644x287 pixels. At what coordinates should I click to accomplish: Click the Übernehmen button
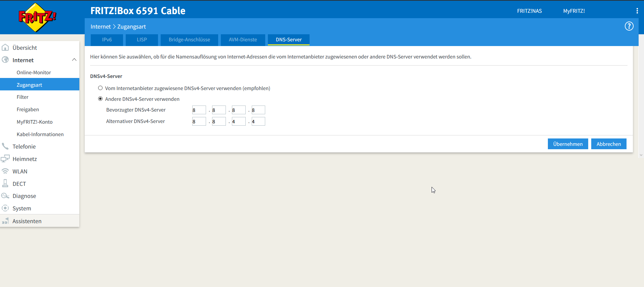[x=568, y=144]
